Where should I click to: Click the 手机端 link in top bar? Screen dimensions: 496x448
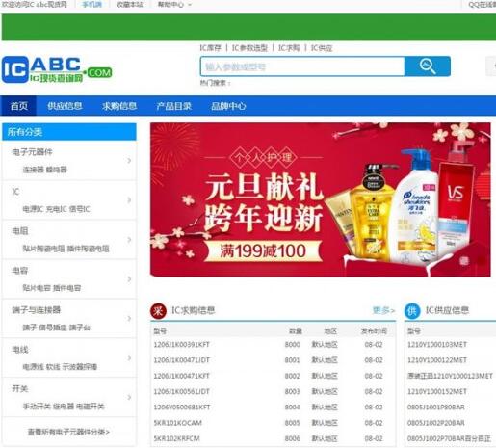91,5
